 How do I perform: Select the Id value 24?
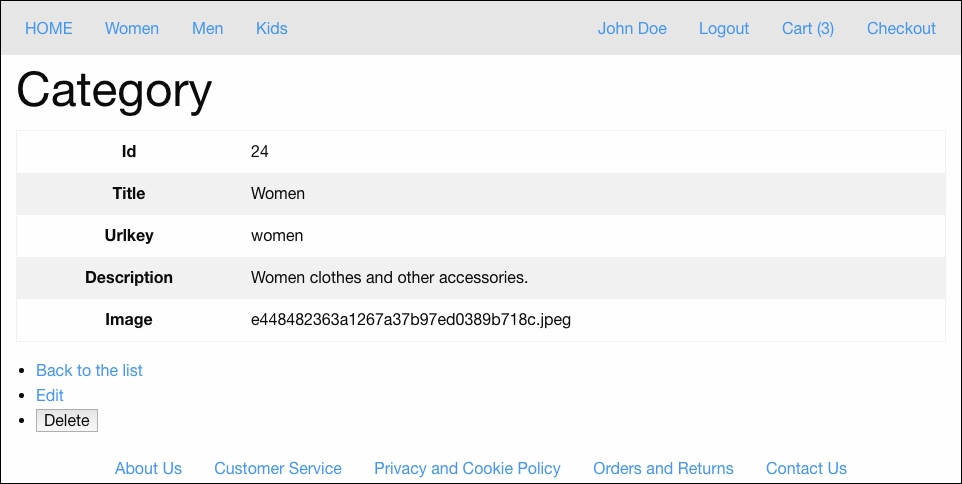[x=260, y=152]
